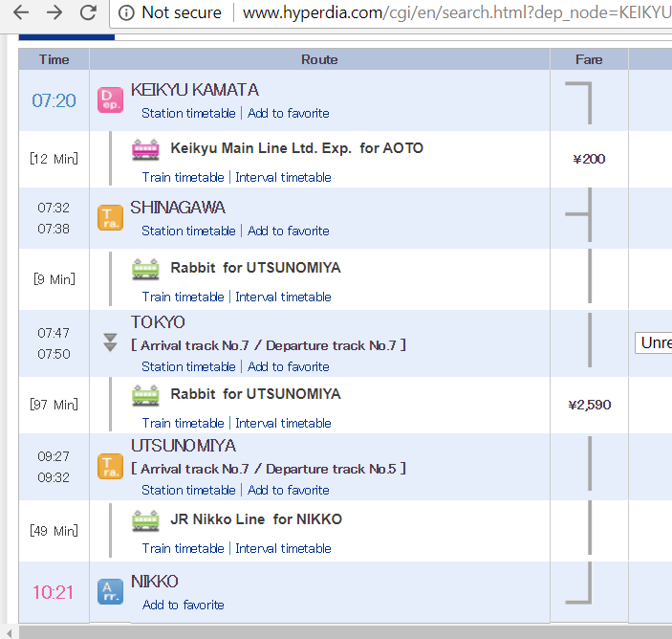The height and width of the screenshot is (639, 672).
Task: Open Interval timetable for 9 Min Rabbit
Action: pyautogui.click(x=283, y=297)
